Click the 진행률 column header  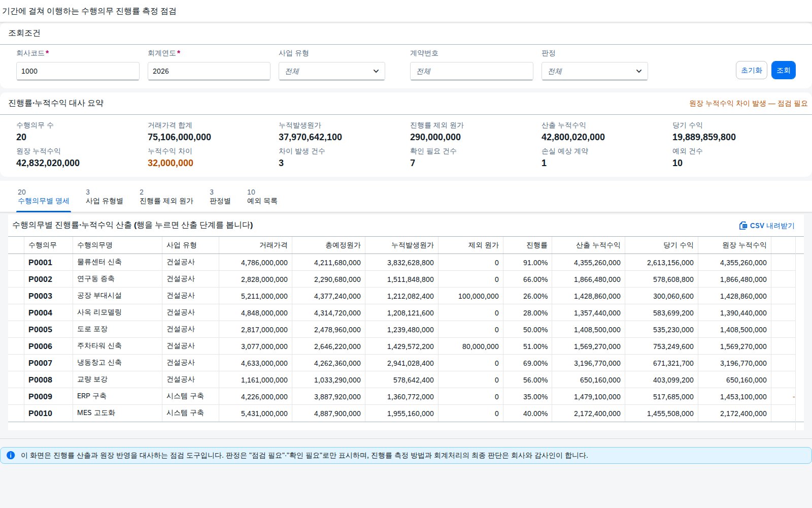click(x=528, y=245)
